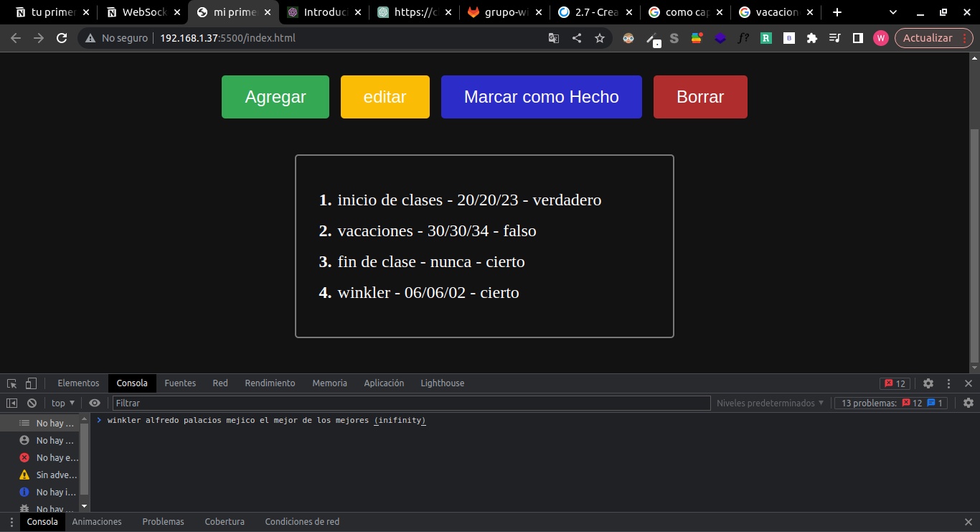This screenshot has height=532, width=980.
Task: Open the share icon in the toolbar
Action: (x=577, y=38)
